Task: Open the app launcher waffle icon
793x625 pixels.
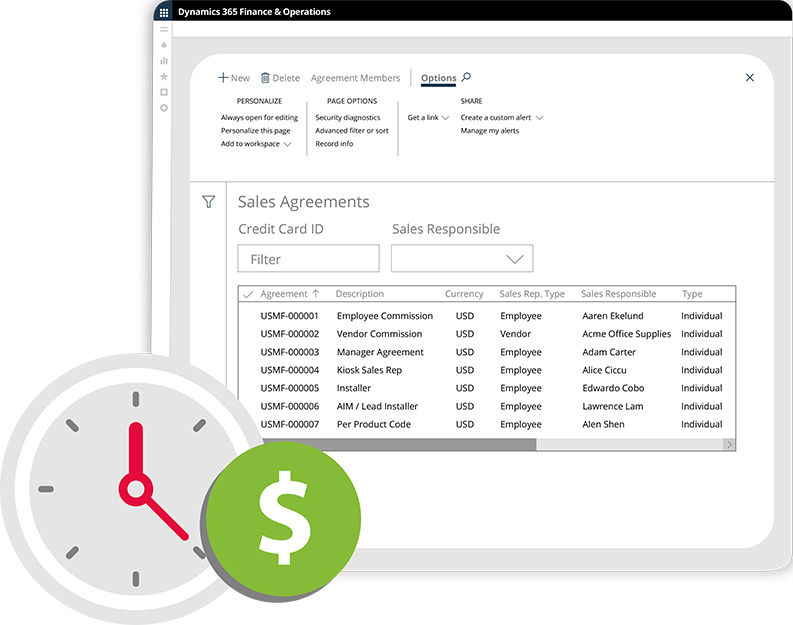Action: [x=164, y=12]
